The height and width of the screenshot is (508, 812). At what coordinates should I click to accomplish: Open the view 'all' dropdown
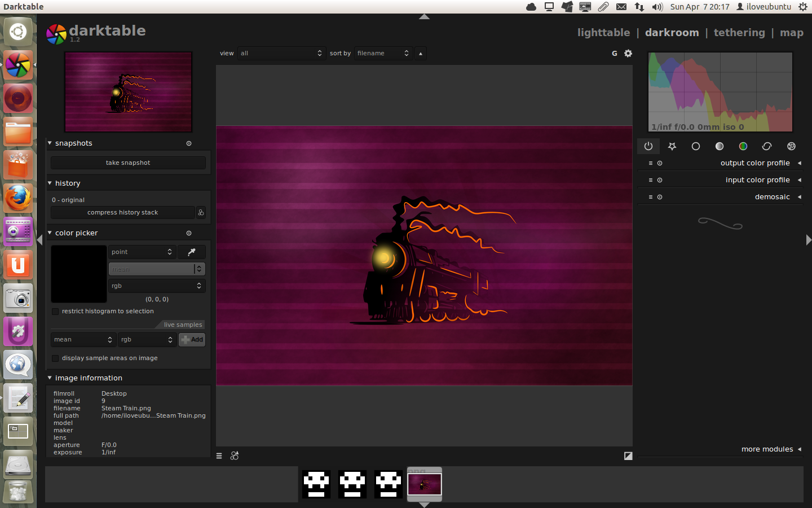281,54
